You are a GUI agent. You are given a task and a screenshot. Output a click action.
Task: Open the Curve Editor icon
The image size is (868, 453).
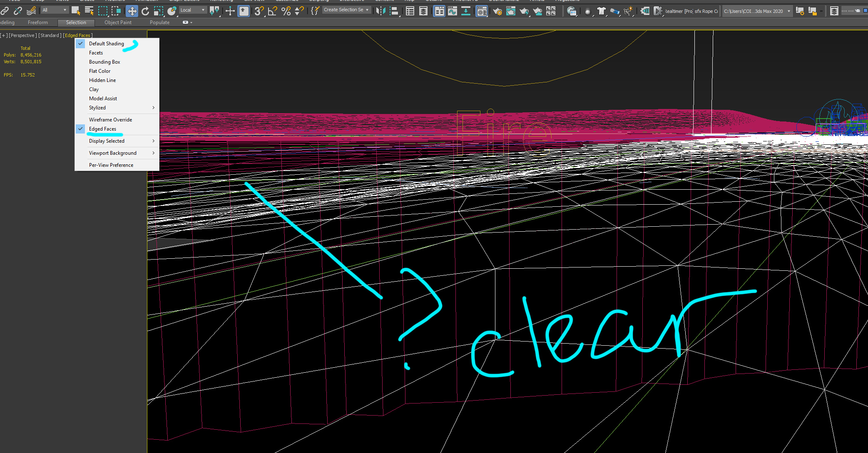click(x=453, y=11)
